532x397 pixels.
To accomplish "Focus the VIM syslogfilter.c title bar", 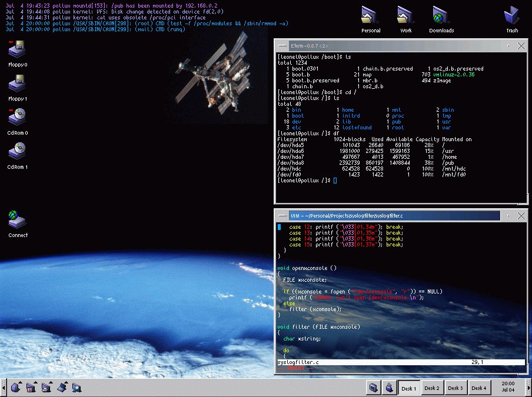I will coord(394,216).
